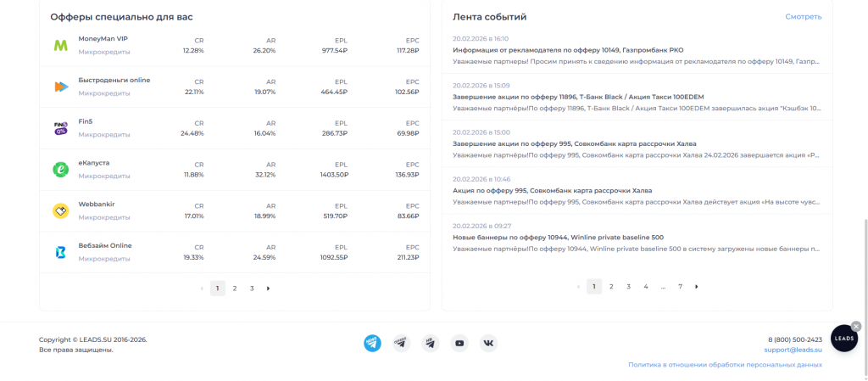
Task: Open the personal data processing policy link
Action: click(x=725, y=365)
